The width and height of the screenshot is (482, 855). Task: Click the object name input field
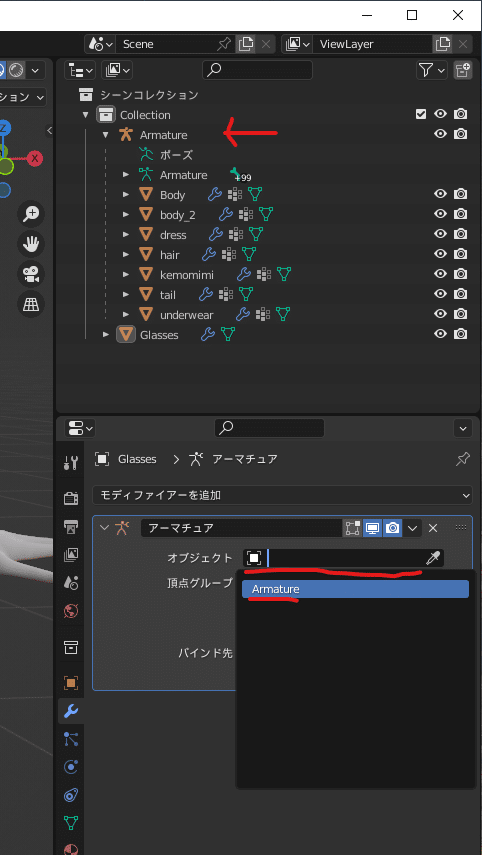(x=344, y=558)
